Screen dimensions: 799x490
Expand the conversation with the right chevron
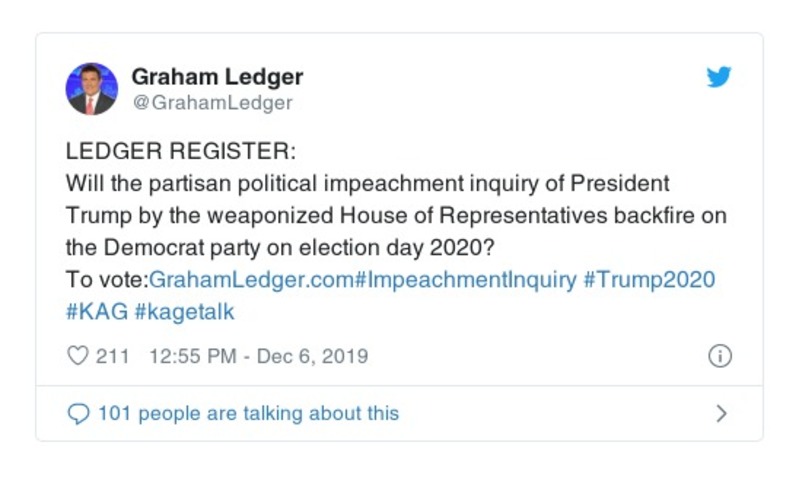tap(722, 413)
